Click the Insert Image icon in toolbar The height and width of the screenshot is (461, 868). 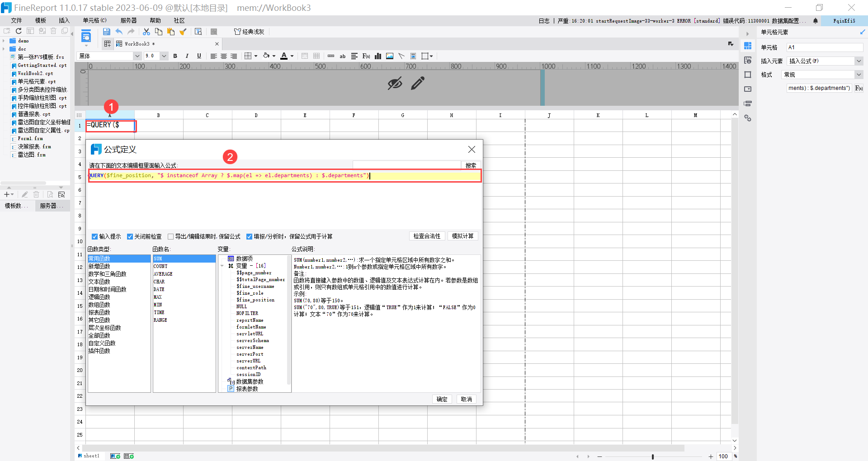tap(390, 56)
